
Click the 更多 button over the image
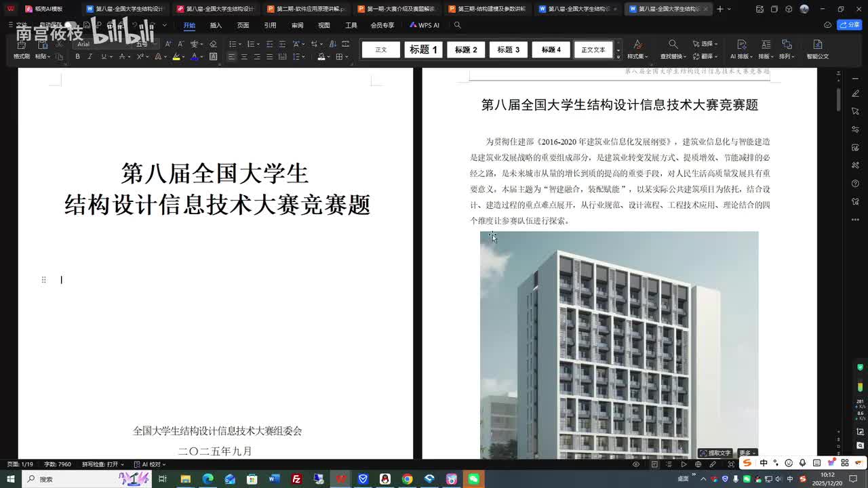click(x=747, y=453)
